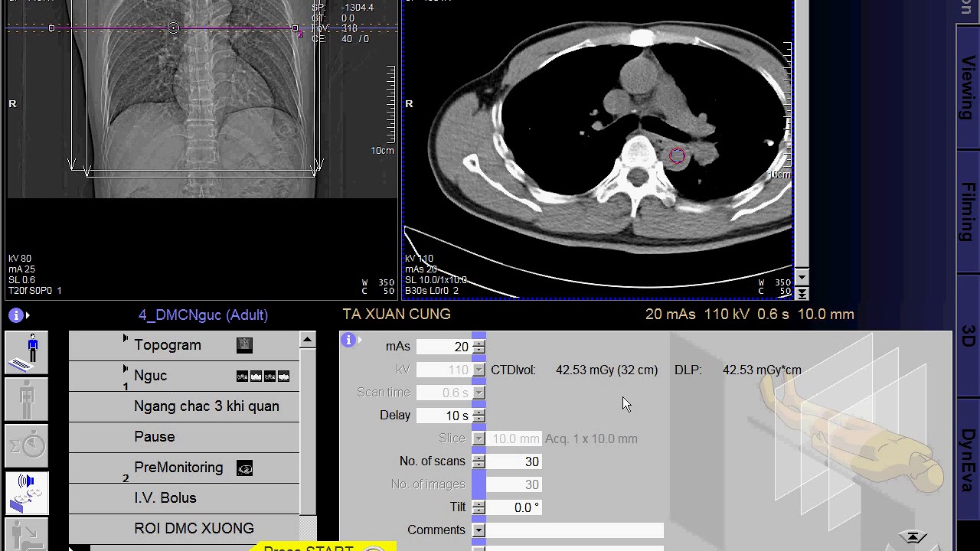Screen dimensions: 980x551
Task: Expand the Scan time dropdown
Action: 479,393
